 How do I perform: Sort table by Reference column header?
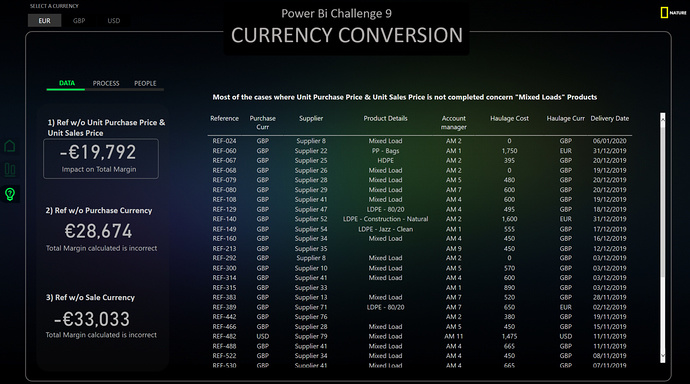[224, 118]
